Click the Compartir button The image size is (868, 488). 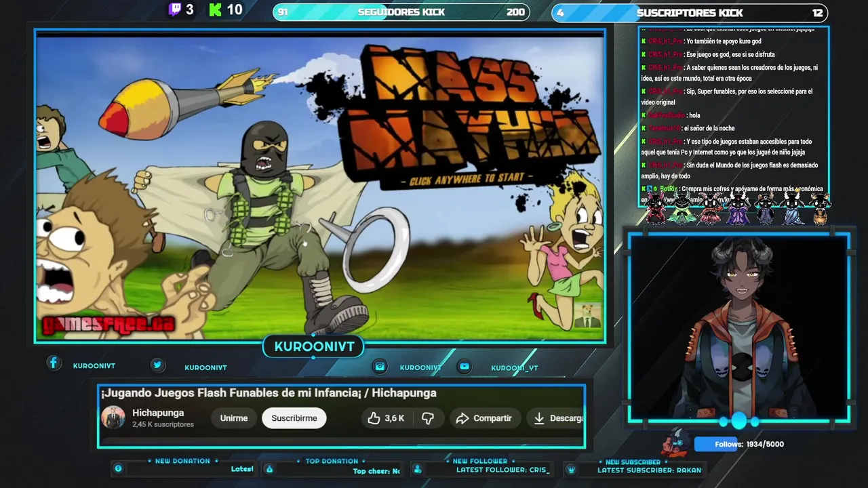point(485,418)
